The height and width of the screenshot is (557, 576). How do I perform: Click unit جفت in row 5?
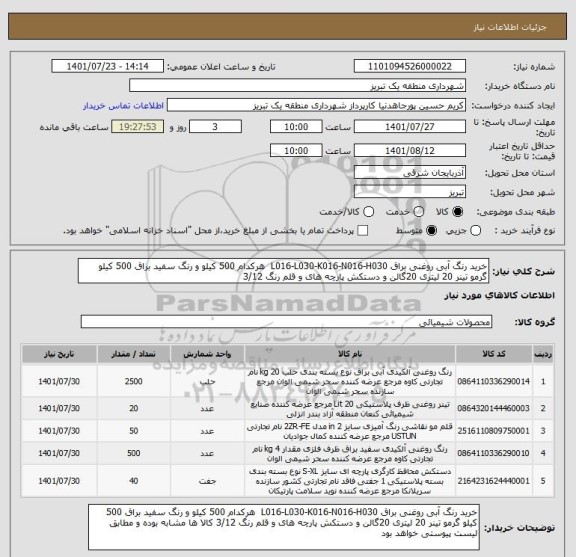point(207,481)
